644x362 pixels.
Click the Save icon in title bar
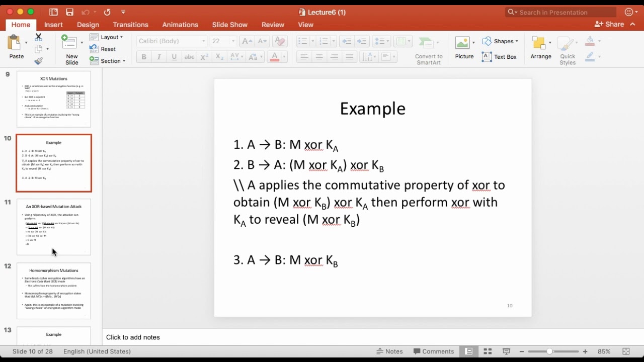pos(69,12)
